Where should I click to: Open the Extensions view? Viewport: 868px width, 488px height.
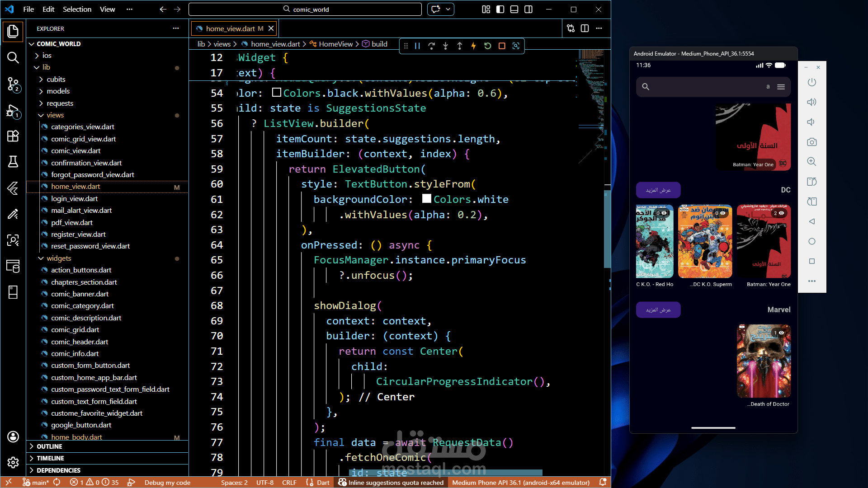[x=13, y=136]
